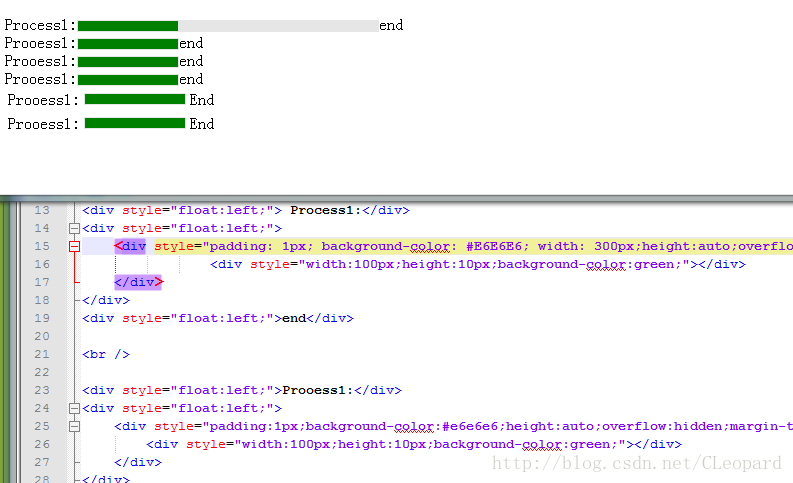Click the bottom 'End' label in preview
The image size is (793, 483).
[202, 124]
